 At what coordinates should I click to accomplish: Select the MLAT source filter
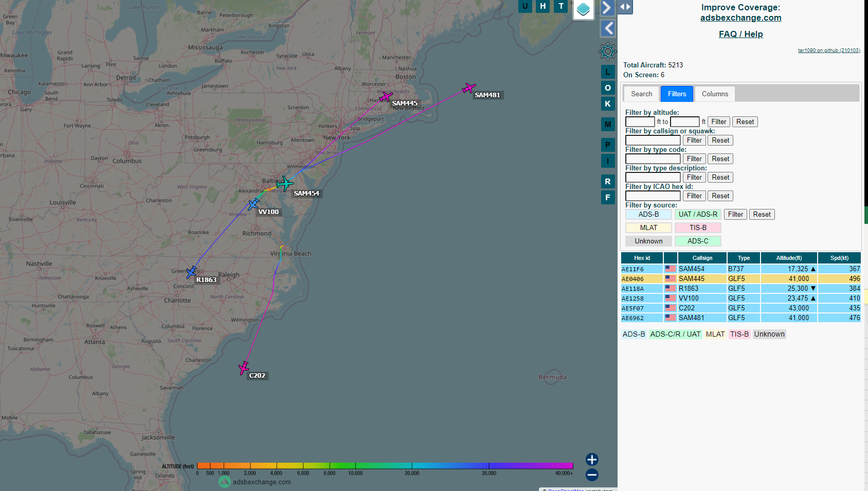coord(648,228)
